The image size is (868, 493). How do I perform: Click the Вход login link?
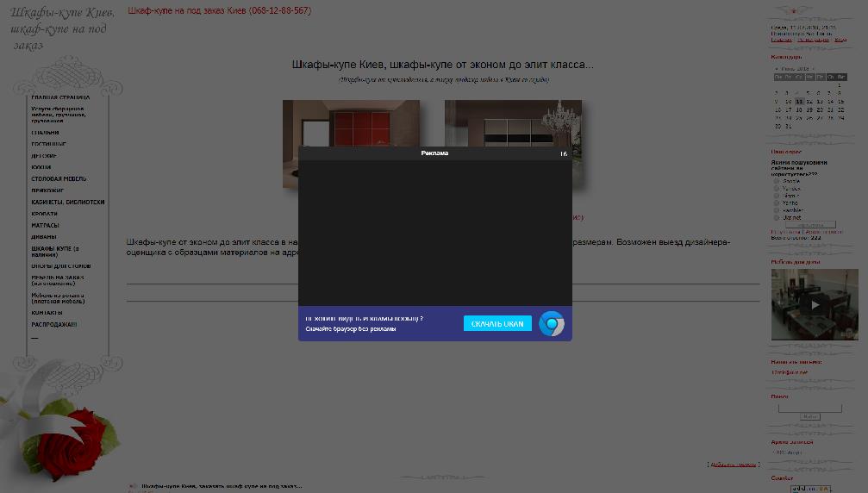[x=840, y=40]
